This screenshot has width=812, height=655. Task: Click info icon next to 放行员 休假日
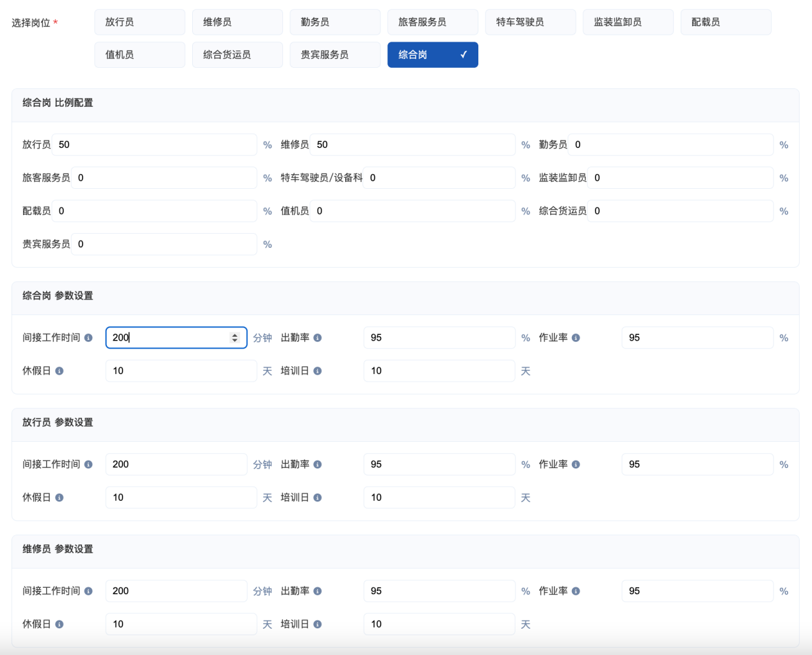pos(59,498)
